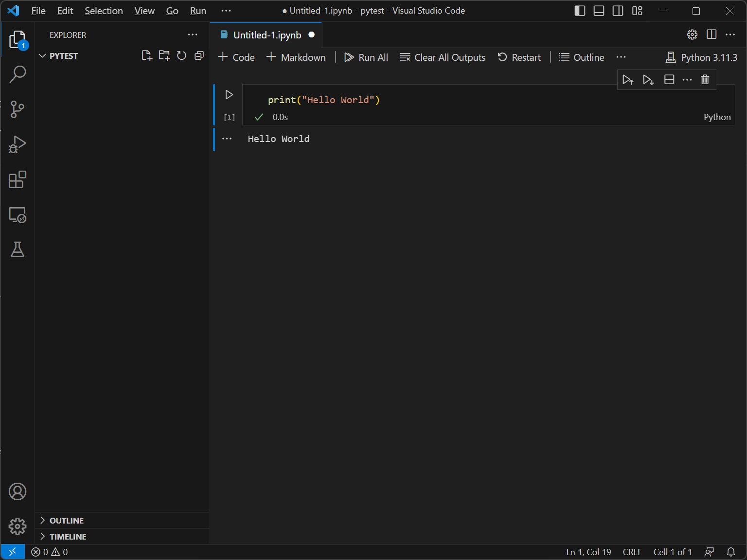Open Remote Explorer in activity bar
The image size is (747, 560).
pos(18,214)
